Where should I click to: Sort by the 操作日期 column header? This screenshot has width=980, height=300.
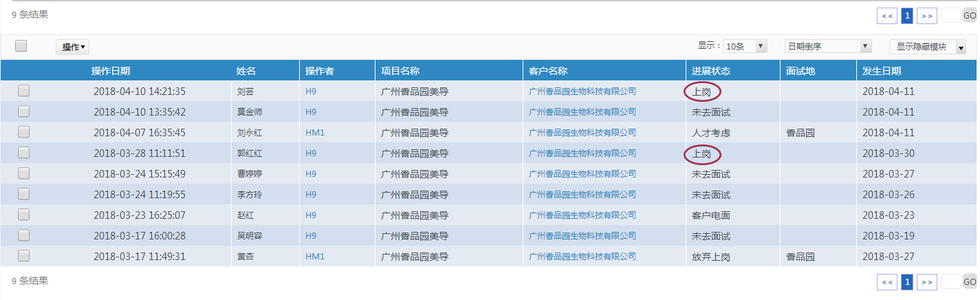pos(111,71)
